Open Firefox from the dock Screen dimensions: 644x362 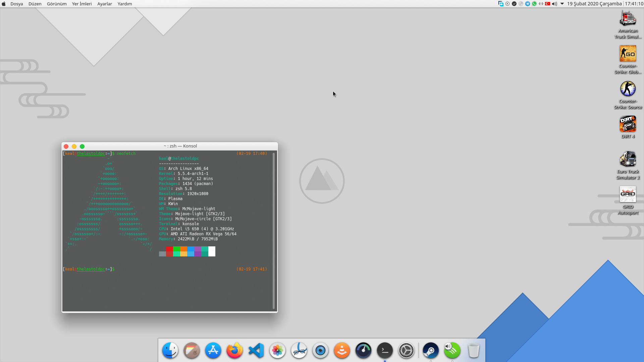click(x=234, y=351)
